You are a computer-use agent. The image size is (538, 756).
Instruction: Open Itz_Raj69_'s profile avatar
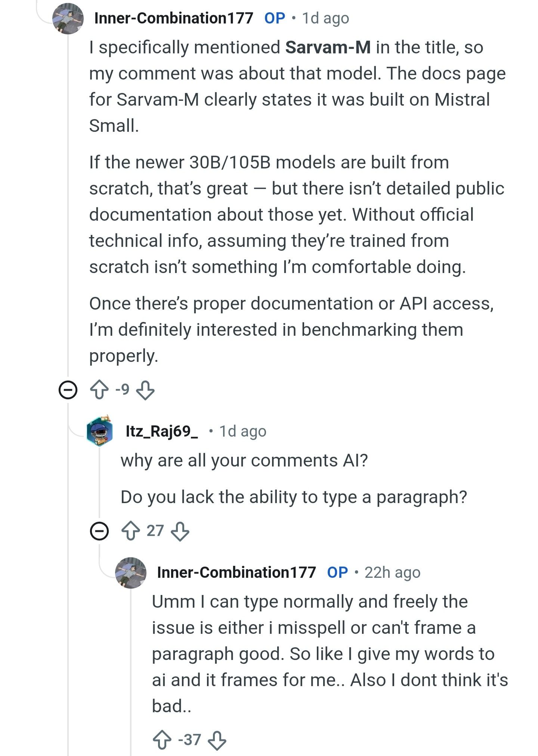[100, 431]
